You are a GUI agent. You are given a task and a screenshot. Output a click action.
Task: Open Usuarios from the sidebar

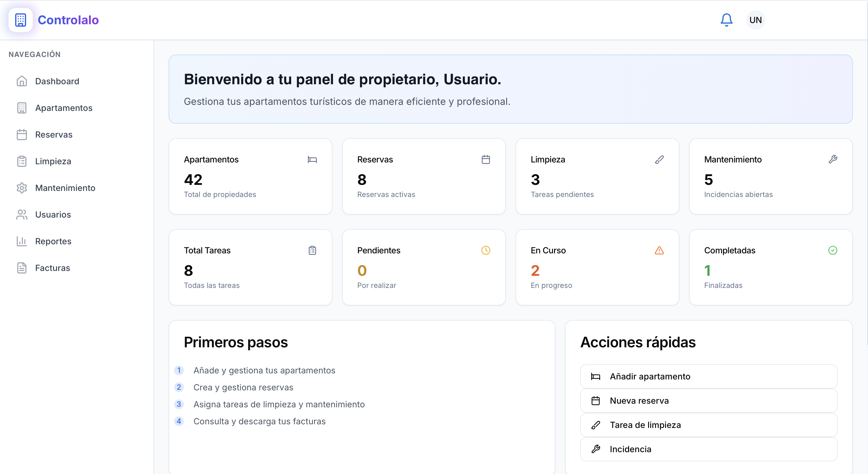click(x=77, y=215)
